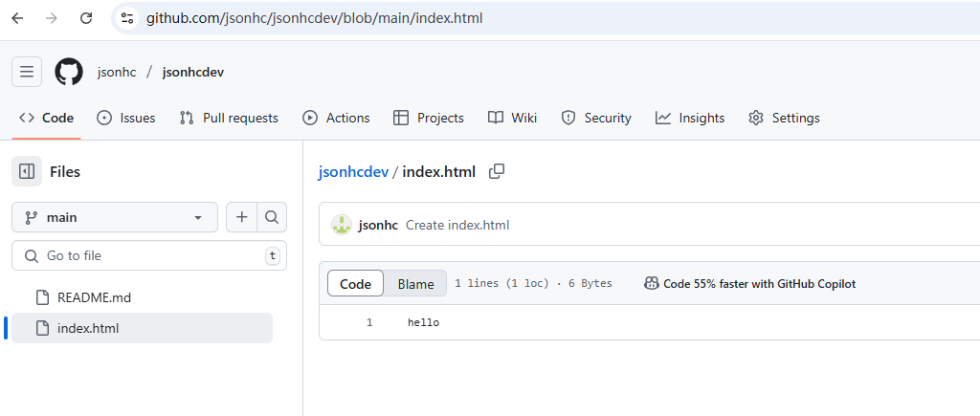The image size is (980, 416).
Task: Open the repository Settings tab
Action: pos(784,118)
